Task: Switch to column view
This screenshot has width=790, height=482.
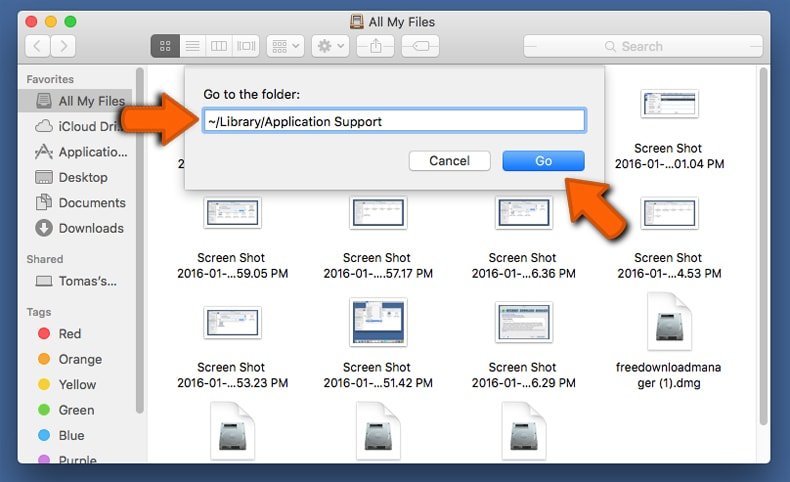Action: [x=219, y=46]
